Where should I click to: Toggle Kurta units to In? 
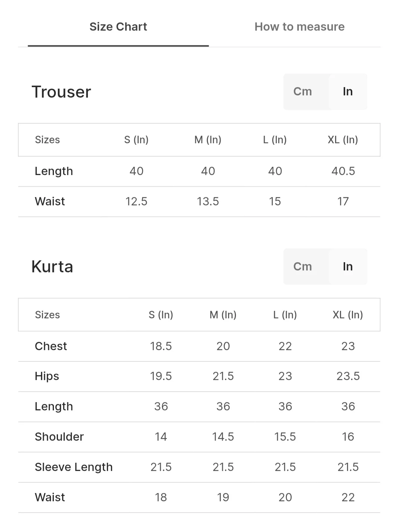348,266
